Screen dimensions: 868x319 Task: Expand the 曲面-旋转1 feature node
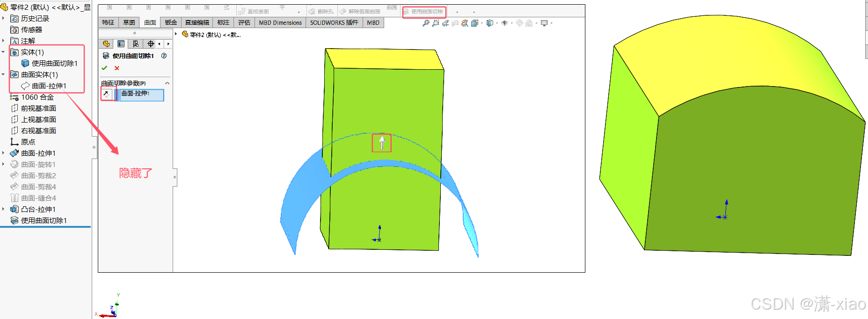(3, 165)
